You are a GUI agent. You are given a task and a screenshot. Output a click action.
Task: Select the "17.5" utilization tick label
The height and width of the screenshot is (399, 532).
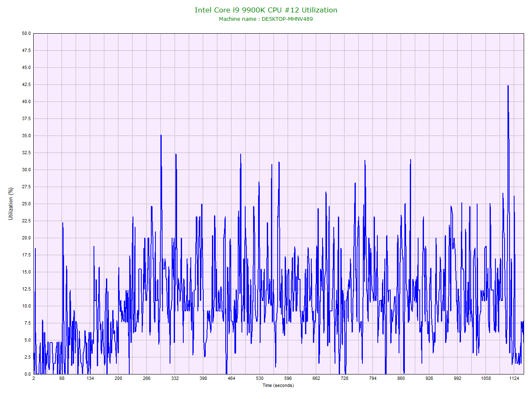[x=27, y=255]
